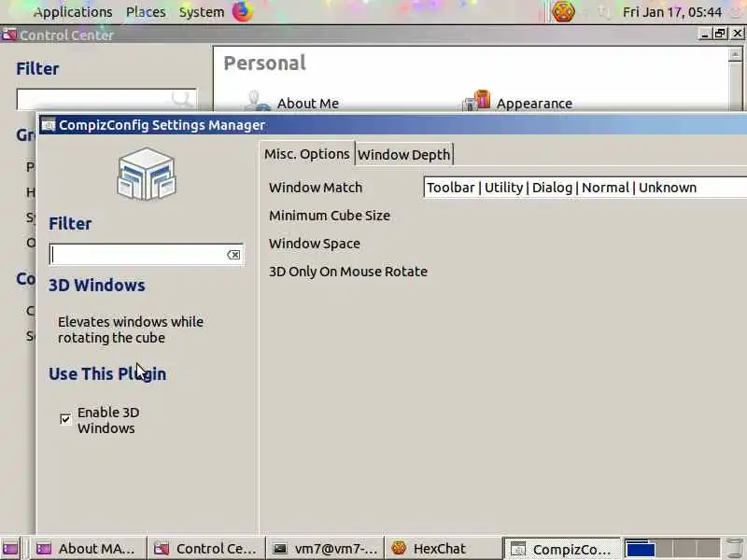Click the CompizConfig window title icon
This screenshot has height=560, width=747.
(x=49, y=125)
